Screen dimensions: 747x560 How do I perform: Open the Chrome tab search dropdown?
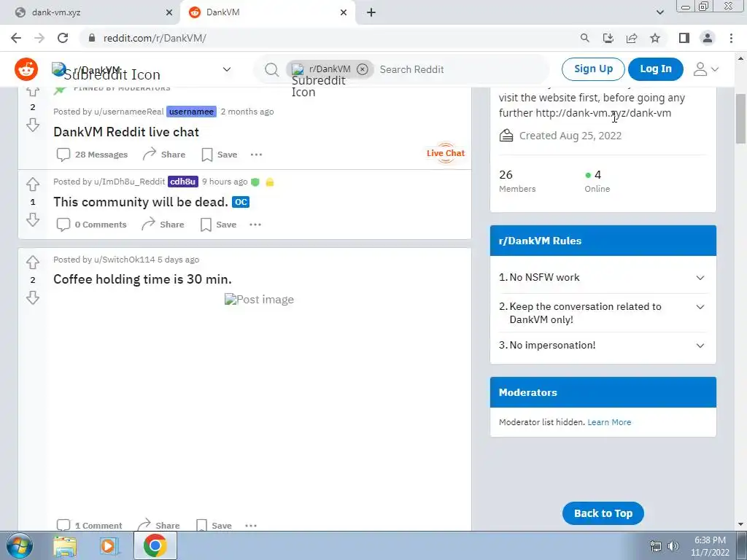click(659, 12)
